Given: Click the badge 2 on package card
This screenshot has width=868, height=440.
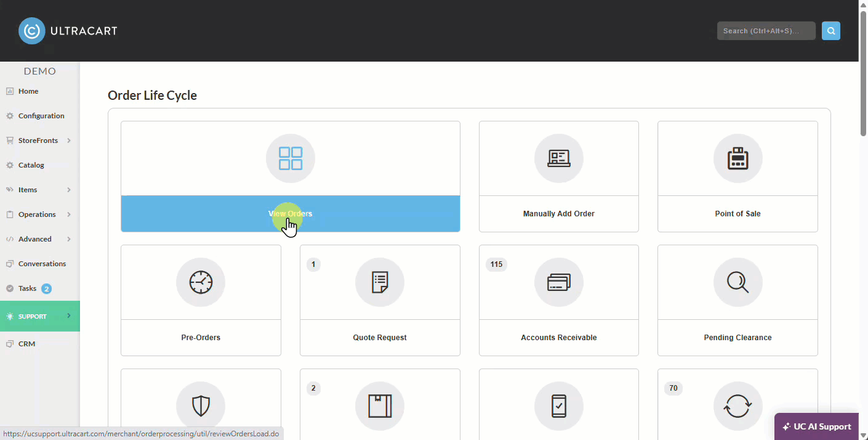Looking at the screenshot, I should click(313, 388).
